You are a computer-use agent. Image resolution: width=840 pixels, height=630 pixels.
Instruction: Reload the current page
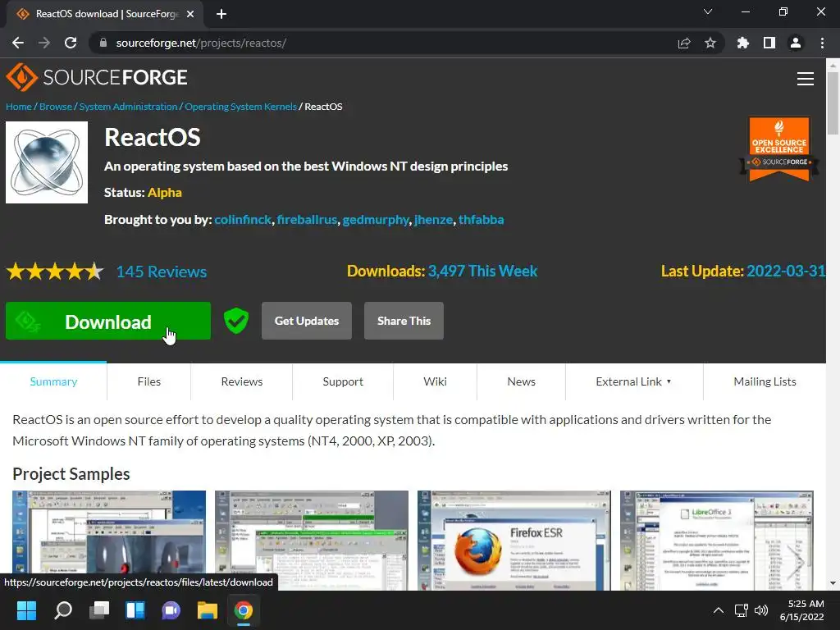point(71,43)
